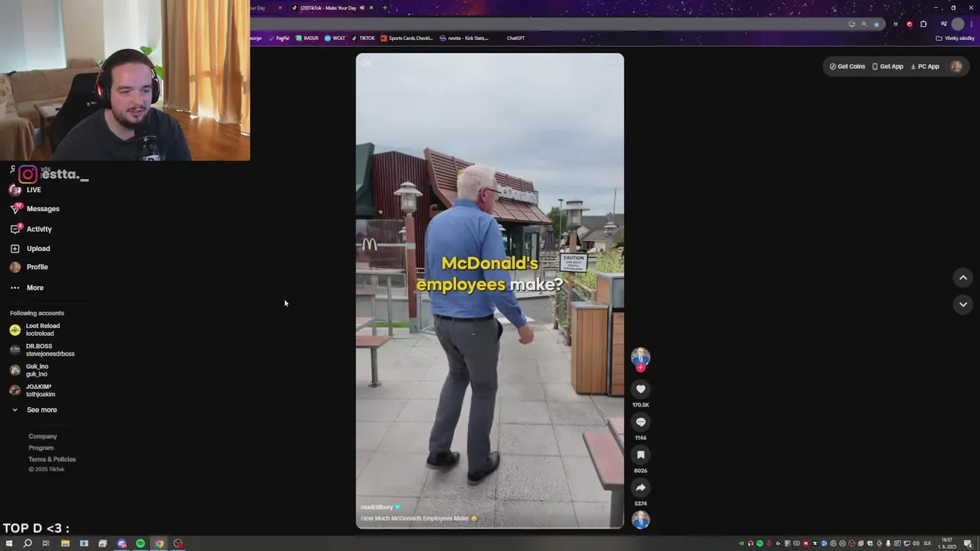Open a new browser tab
Viewport: 980px width, 551px height.
[384, 8]
